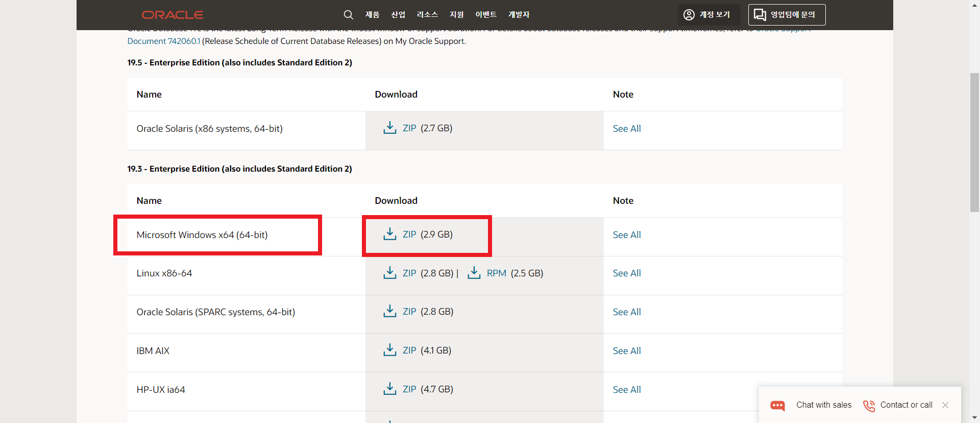Close the sales chat popup

[x=945, y=405]
